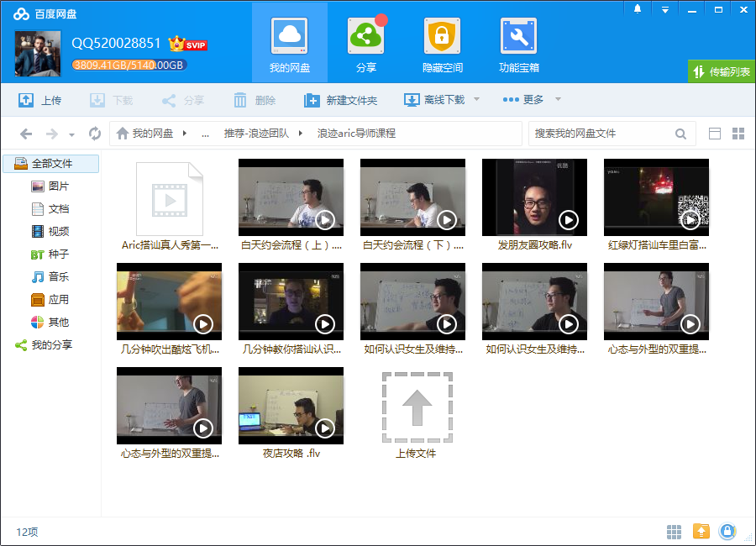Select 夜店攻略 .flv thumbnail
756x546 pixels.
[291, 406]
